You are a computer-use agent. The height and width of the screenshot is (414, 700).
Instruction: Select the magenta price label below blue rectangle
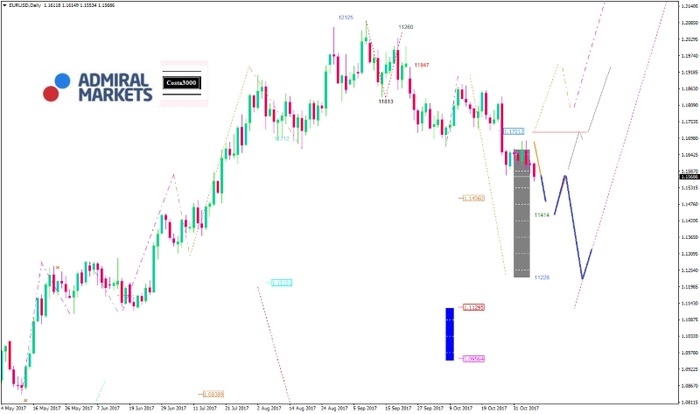pyautogui.click(x=473, y=359)
